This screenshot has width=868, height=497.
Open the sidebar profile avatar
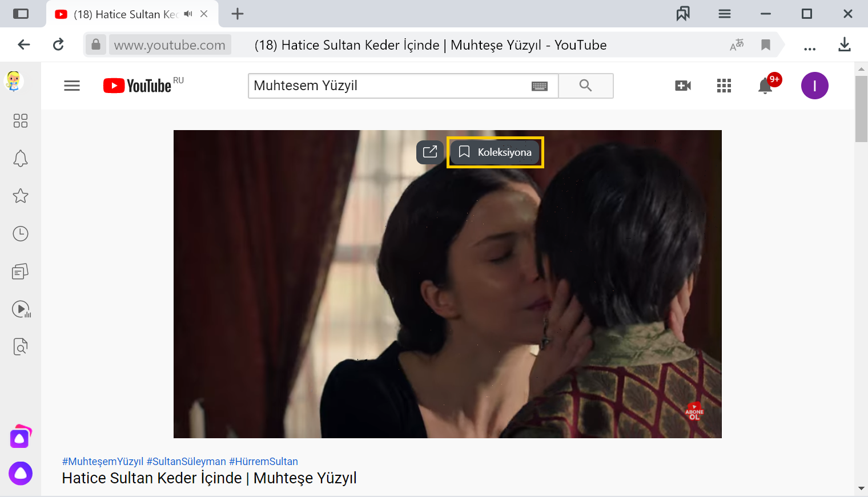pyautogui.click(x=14, y=82)
